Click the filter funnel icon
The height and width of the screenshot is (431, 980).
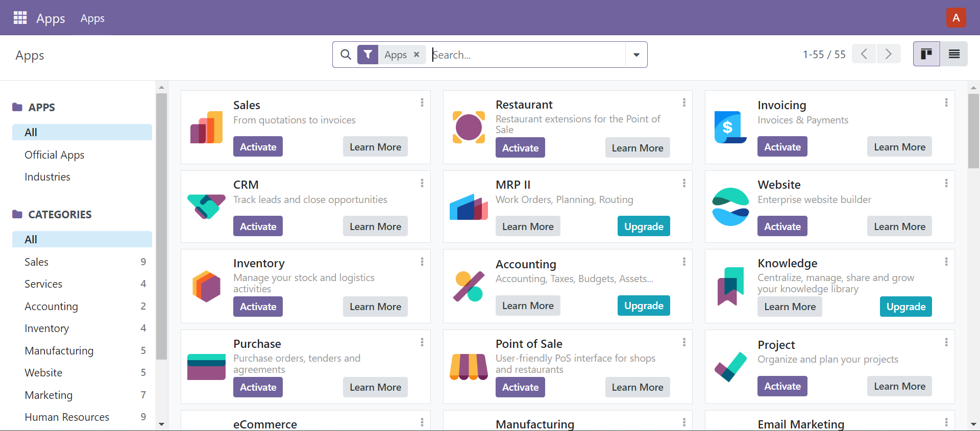coord(367,55)
